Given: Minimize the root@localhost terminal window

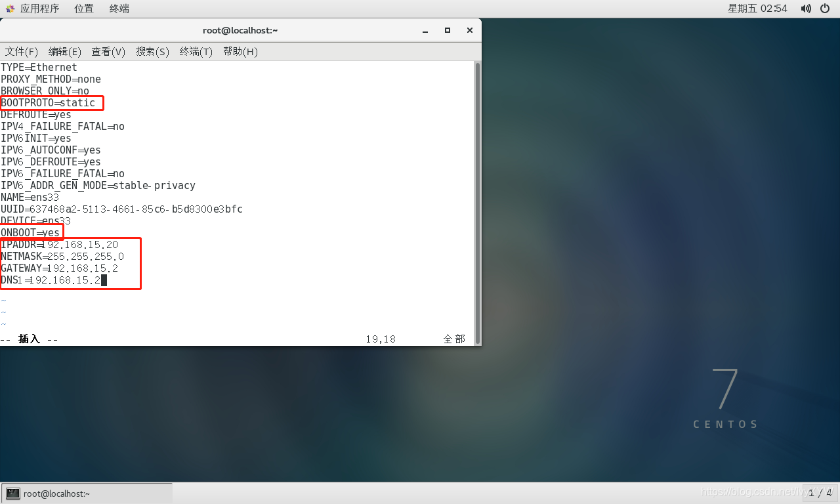Looking at the screenshot, I should [425, 30].
